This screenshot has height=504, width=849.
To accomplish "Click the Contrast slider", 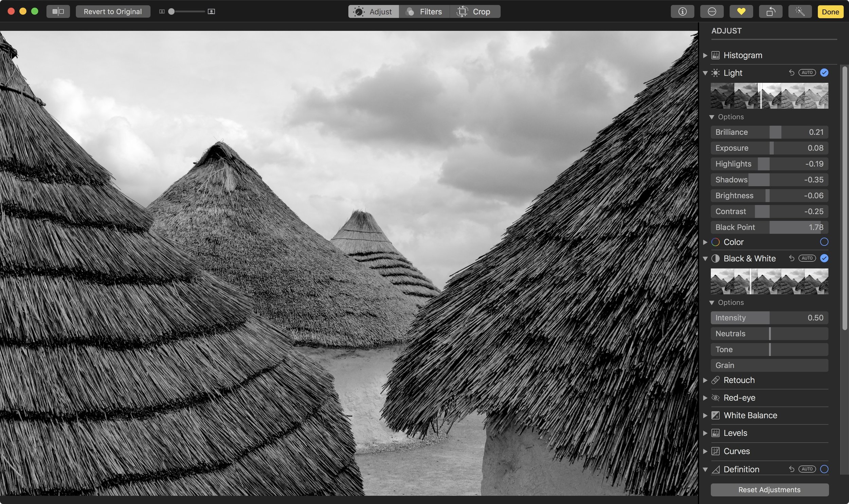I will point(770,211).
